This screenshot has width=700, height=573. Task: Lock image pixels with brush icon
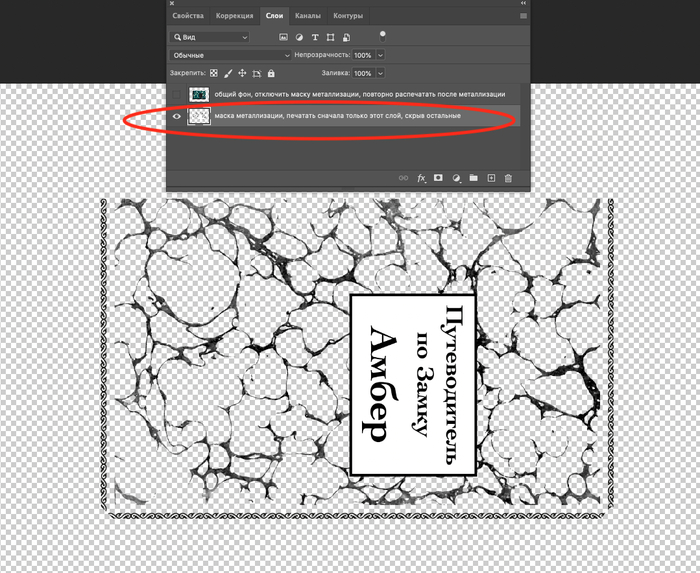pos(228,73)
